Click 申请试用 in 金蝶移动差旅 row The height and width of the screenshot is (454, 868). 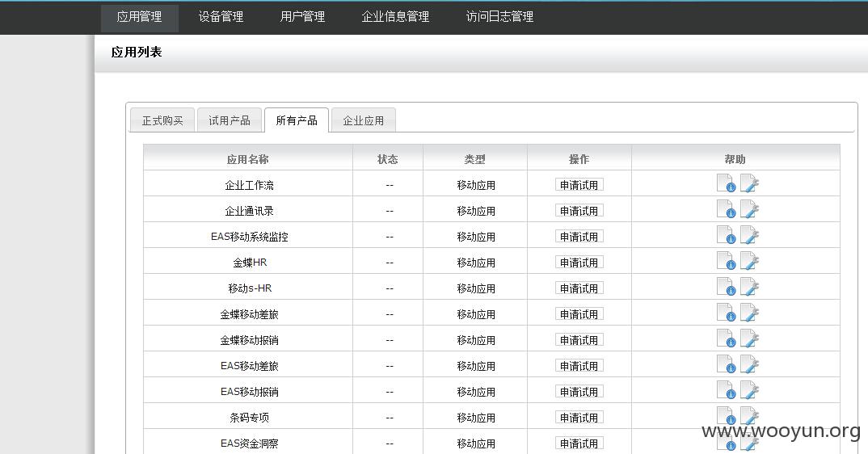tap(579, 314)
